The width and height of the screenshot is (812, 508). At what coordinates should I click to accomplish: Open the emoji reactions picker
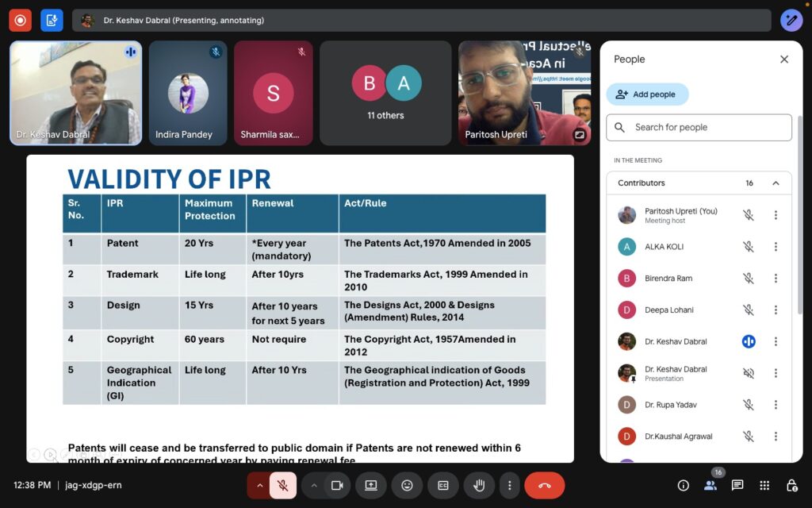[407, 485]
